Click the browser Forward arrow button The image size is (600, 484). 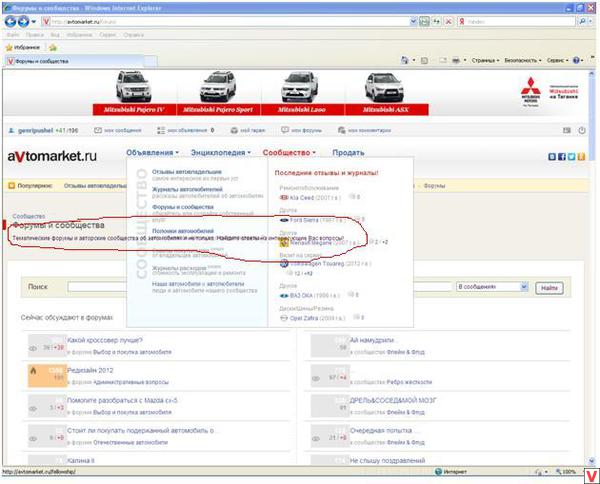point(23,21)
